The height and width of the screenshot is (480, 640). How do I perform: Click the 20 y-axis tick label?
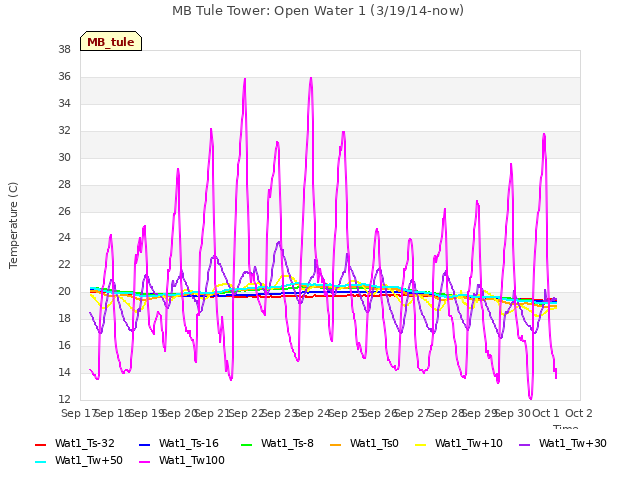pos(64,292)
